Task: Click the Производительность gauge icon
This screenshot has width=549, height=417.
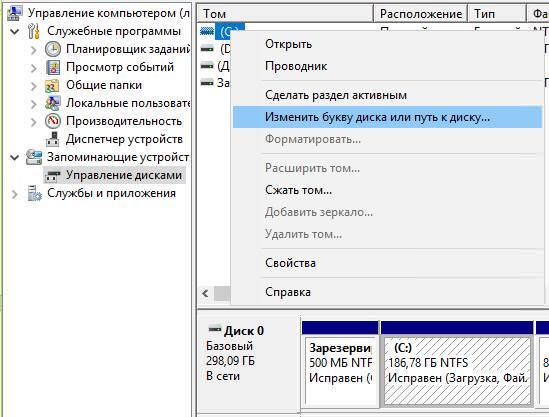Action: (x=53, y=121)
